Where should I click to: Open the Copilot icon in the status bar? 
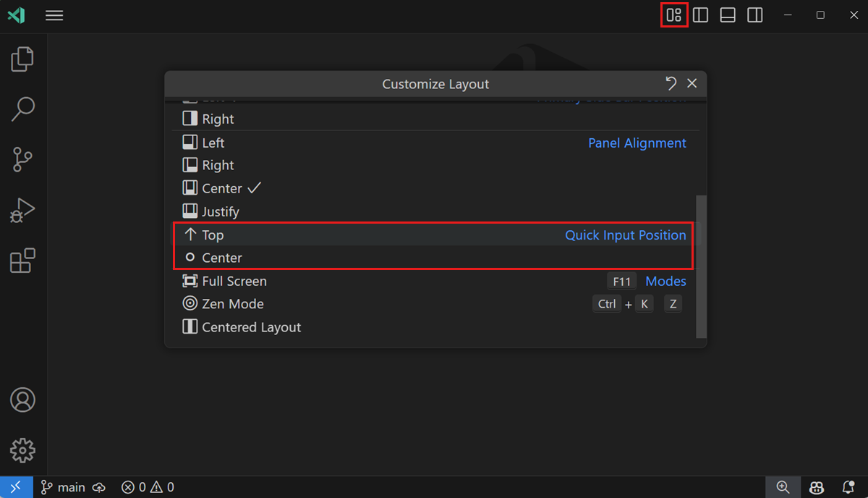pos(816,487)
